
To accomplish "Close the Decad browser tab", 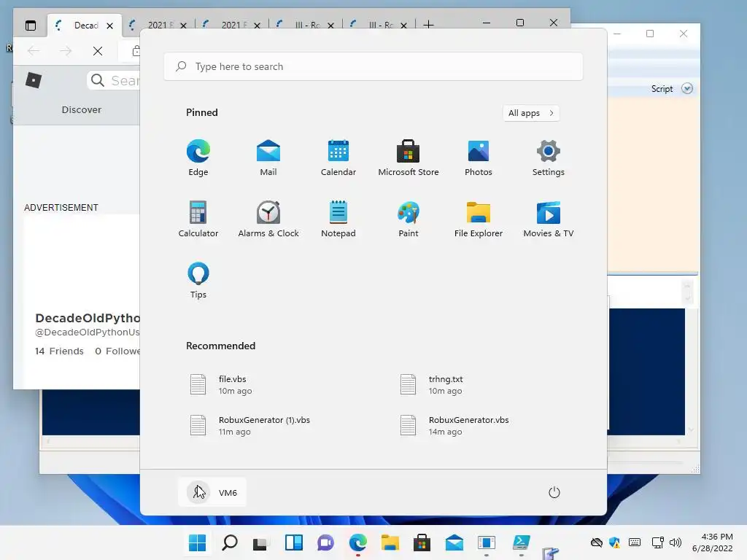I will [110, 26].
